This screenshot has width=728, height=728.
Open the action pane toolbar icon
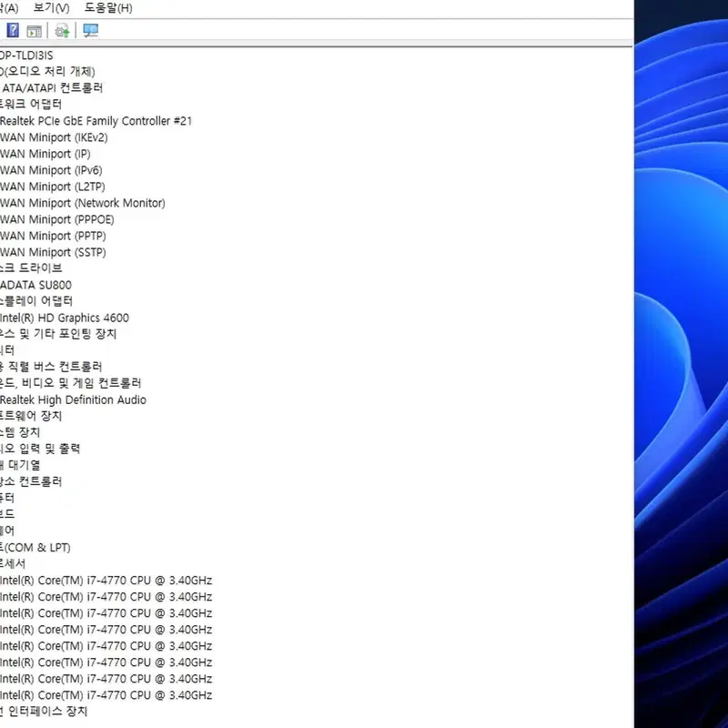pyautogui.click(x=35, y=31)
